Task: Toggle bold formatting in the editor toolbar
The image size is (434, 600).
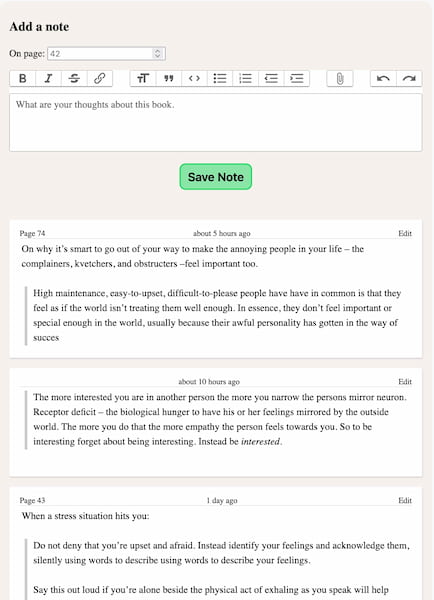Action: [x=23, y=78]
